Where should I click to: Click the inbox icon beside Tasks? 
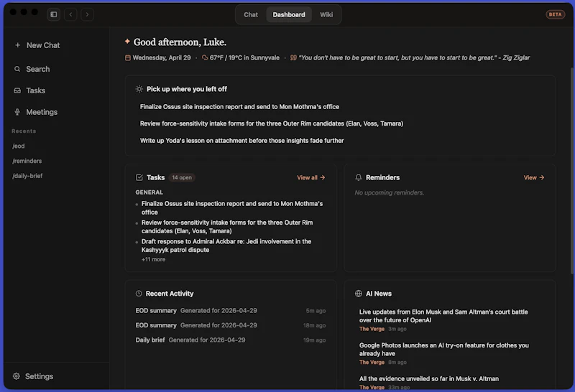pyautogui.click(x=17, y=90)
